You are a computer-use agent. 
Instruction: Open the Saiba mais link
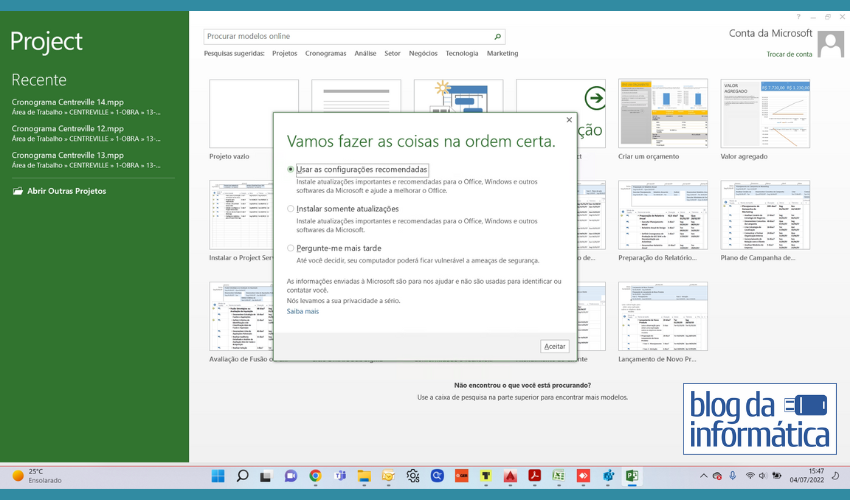point(302,311)
